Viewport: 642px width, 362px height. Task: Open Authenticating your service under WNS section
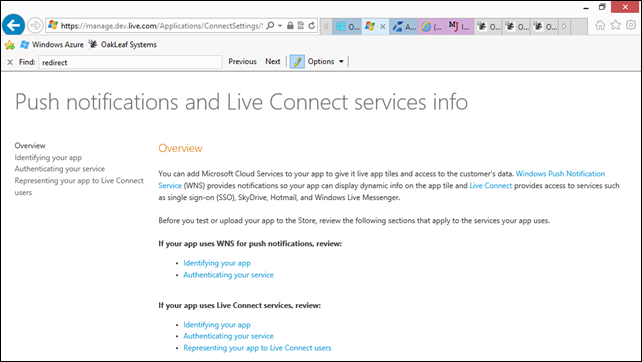coord(228,275)
